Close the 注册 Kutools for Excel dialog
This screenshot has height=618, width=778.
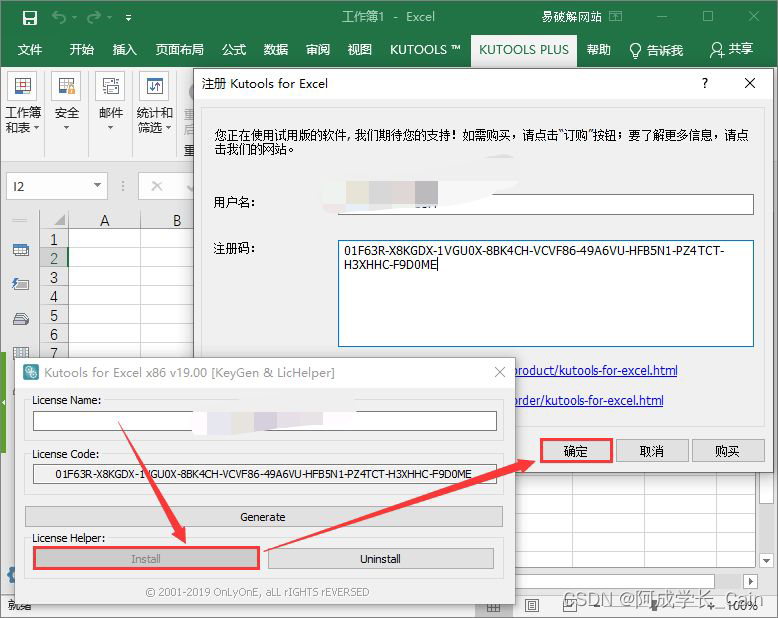750,83
